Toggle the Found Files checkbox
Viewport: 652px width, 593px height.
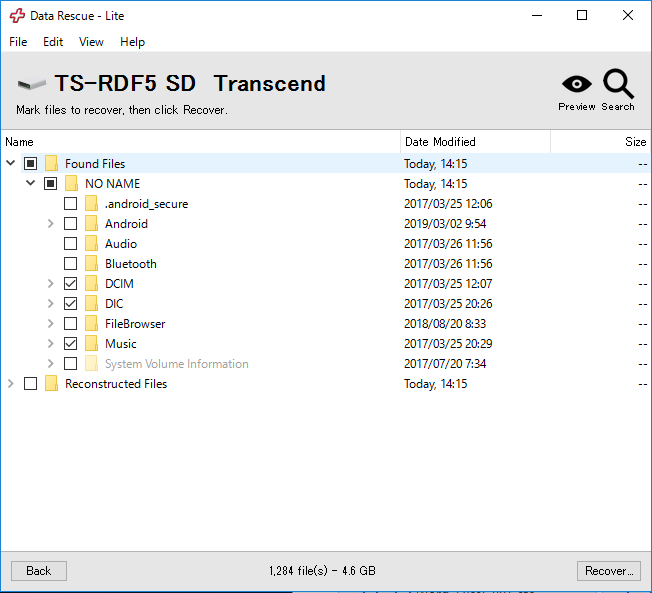(30, 163)
